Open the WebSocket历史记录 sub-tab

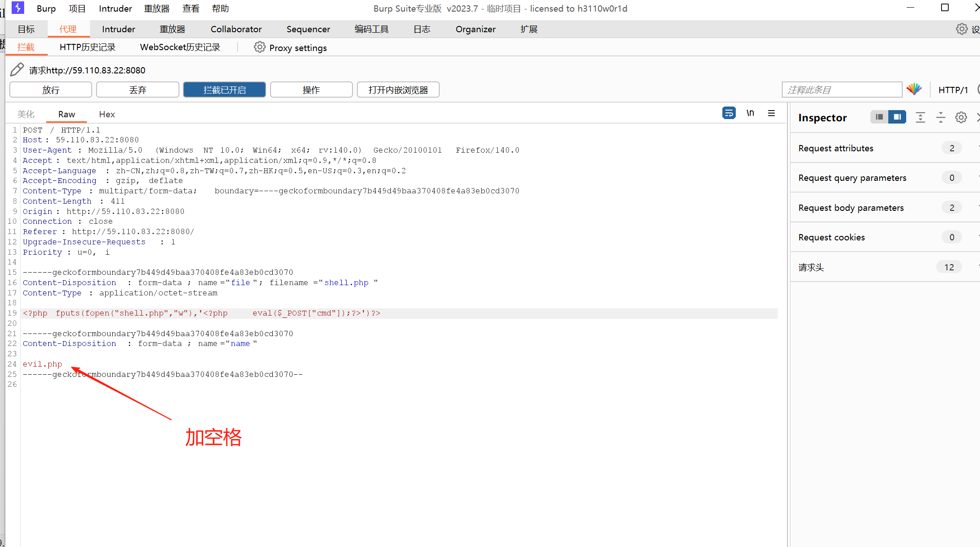coord(180,47)
